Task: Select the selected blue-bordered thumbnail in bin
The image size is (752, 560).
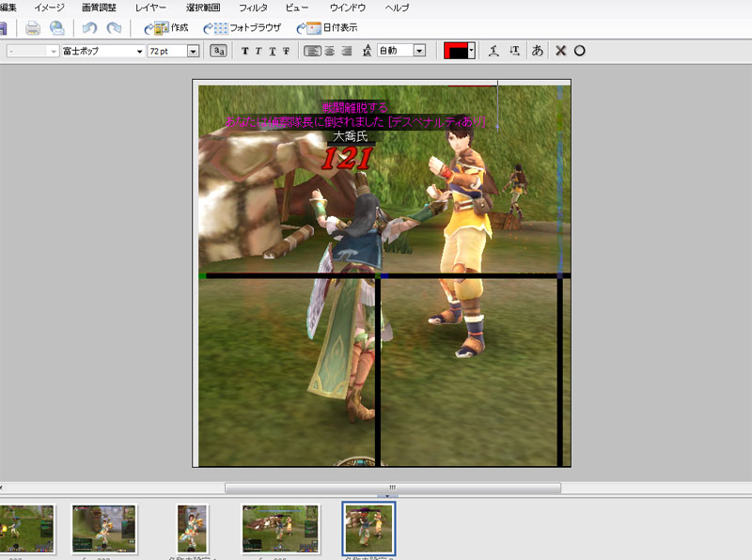Action: pyautogui.click(x=368, y=529)
